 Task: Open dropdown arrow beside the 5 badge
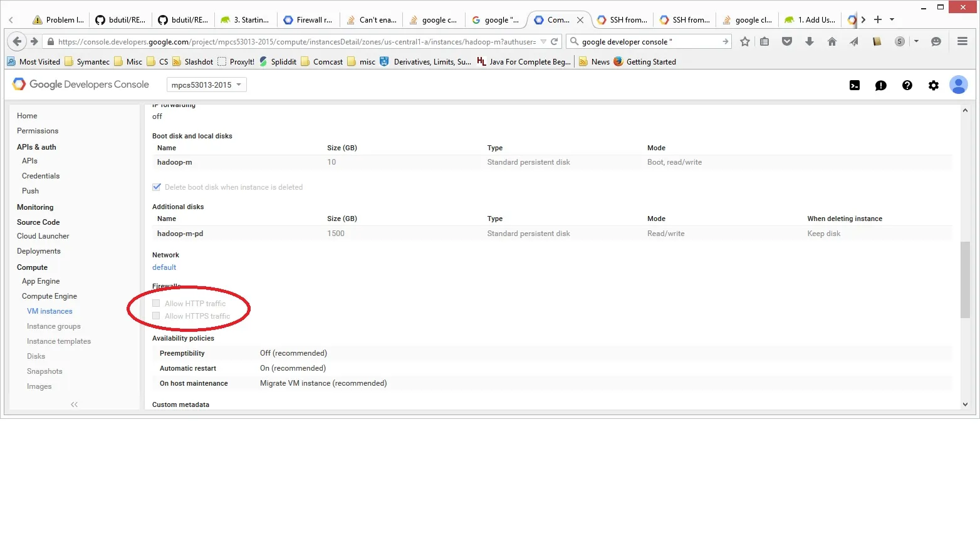(x=916, y=41)
